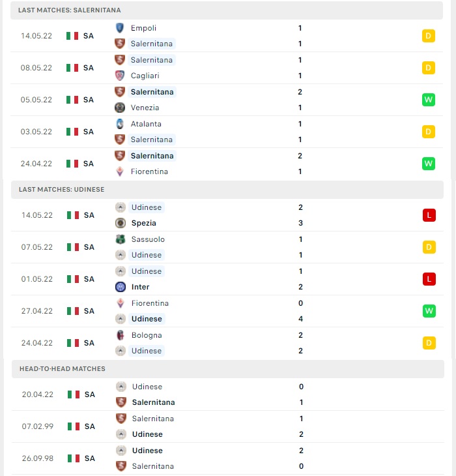This screenshot has width=456, height=476.
Task: Open the Fiorentina 0-4 Udinese match row
Action: coord(227,311)
